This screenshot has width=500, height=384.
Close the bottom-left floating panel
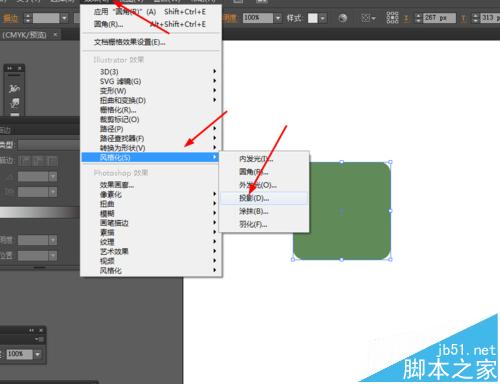41,330
